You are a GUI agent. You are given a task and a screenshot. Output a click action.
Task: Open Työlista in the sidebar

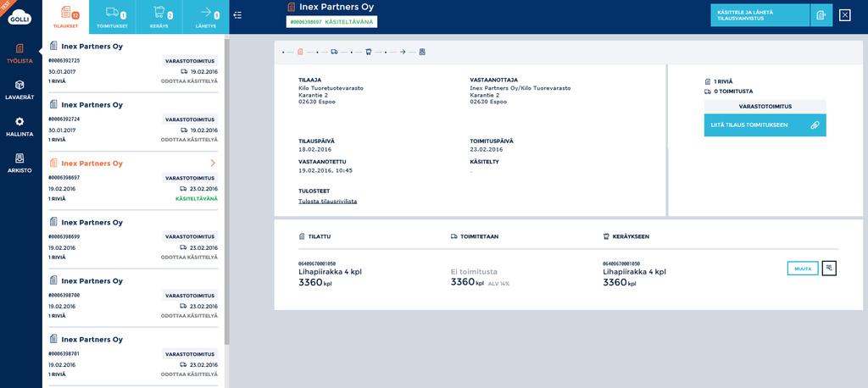(x=20, y=53)
